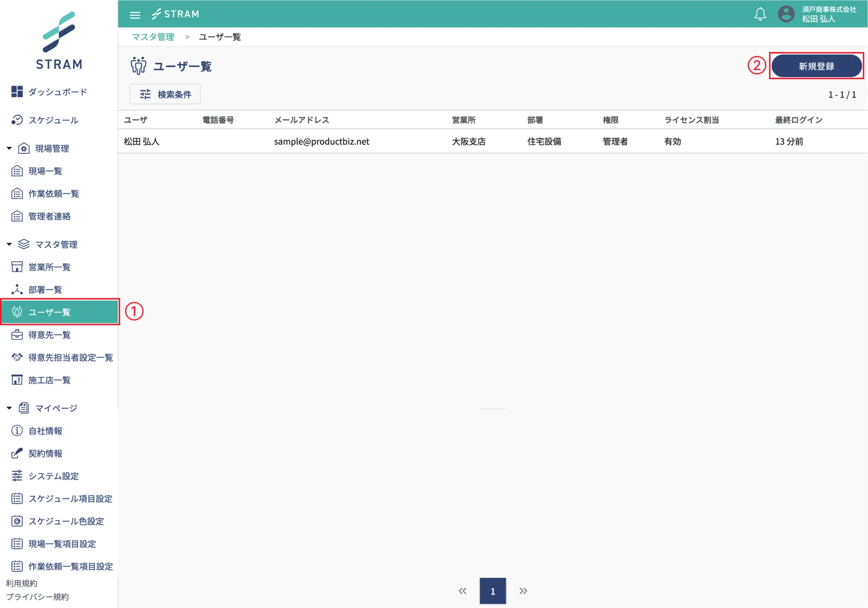
Task: Click the Schedule icon in sidebar
Action: click(17, 120)
